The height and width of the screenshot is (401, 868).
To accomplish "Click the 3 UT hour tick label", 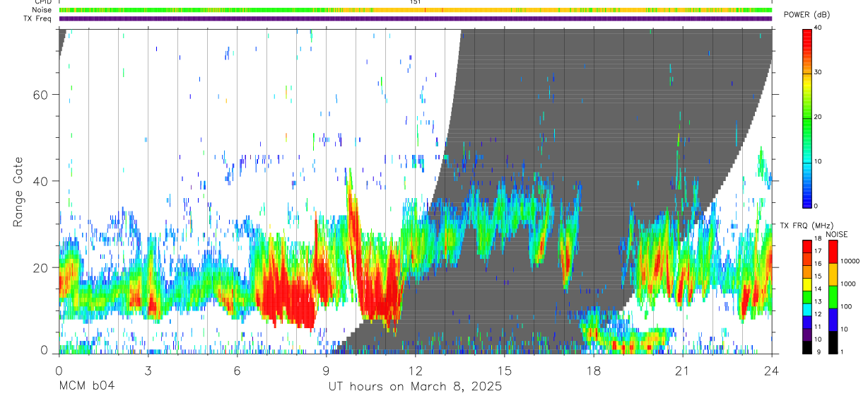I will [x=148, y=370].
